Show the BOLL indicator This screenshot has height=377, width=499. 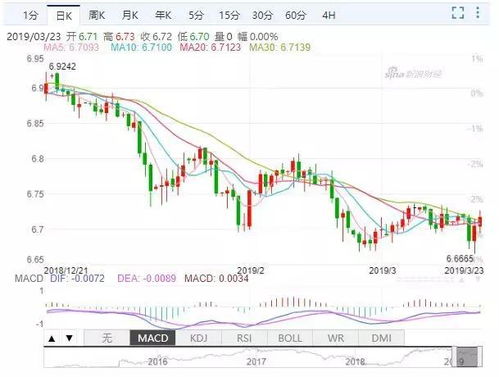pos(290,338)
